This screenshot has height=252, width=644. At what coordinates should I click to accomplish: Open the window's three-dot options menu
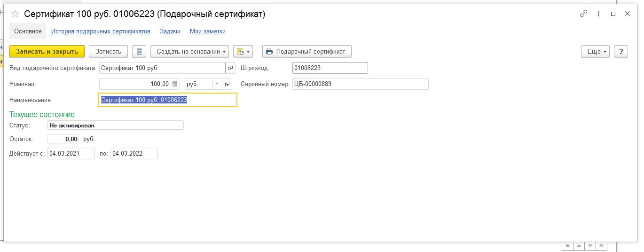[599, 14]
